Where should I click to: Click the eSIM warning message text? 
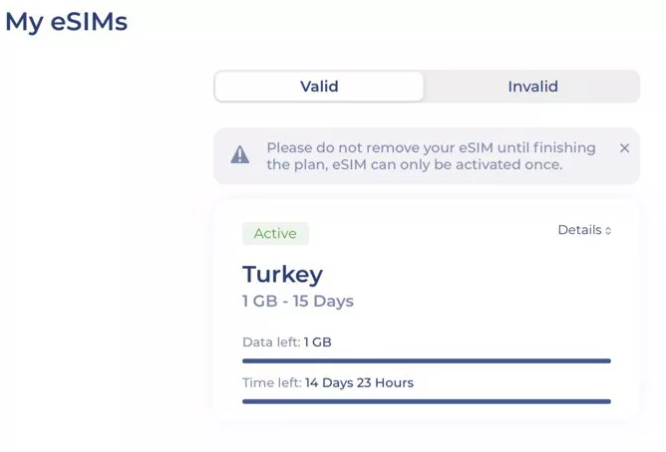pos(431,156)
